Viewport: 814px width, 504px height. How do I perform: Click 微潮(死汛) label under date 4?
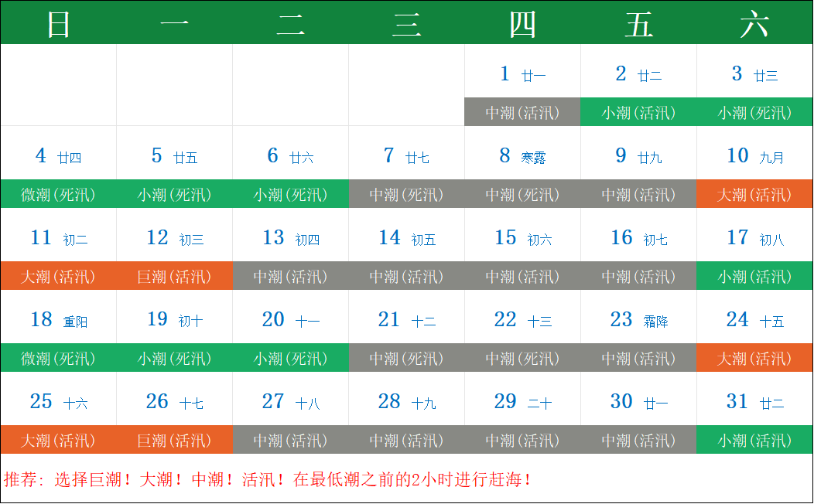tap(58, 195)
